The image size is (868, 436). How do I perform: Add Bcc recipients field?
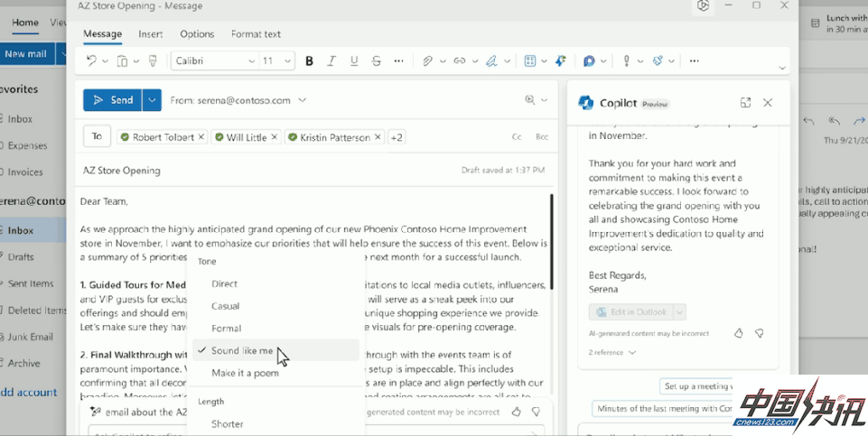pos(542,136)
